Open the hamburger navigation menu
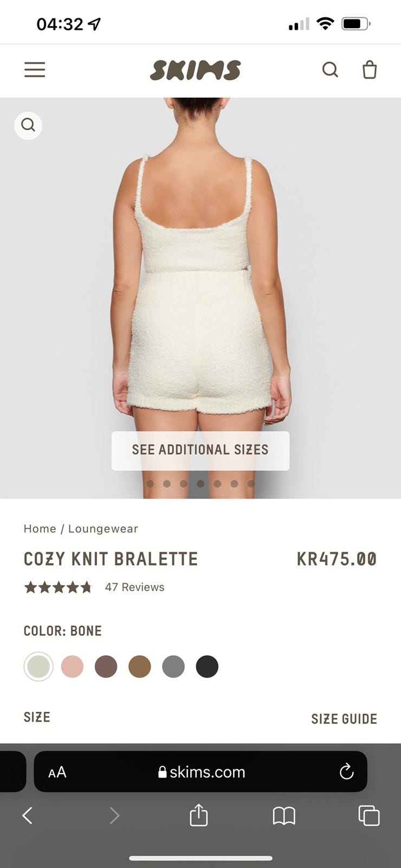The image size is (401, 868). click(35, 69)
